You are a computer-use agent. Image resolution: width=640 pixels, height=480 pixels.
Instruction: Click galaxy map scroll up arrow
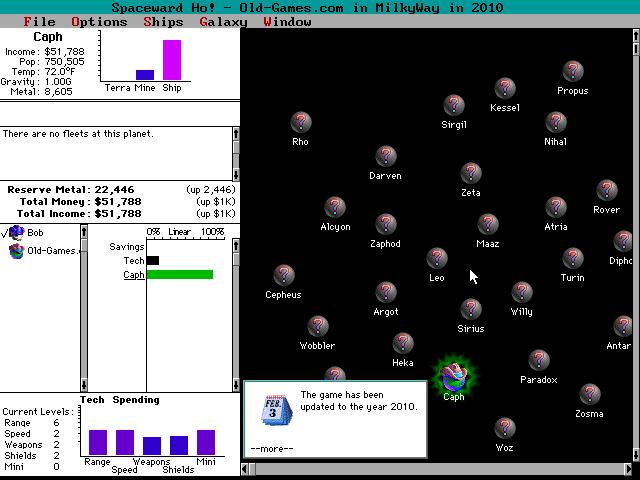[636, 36]
